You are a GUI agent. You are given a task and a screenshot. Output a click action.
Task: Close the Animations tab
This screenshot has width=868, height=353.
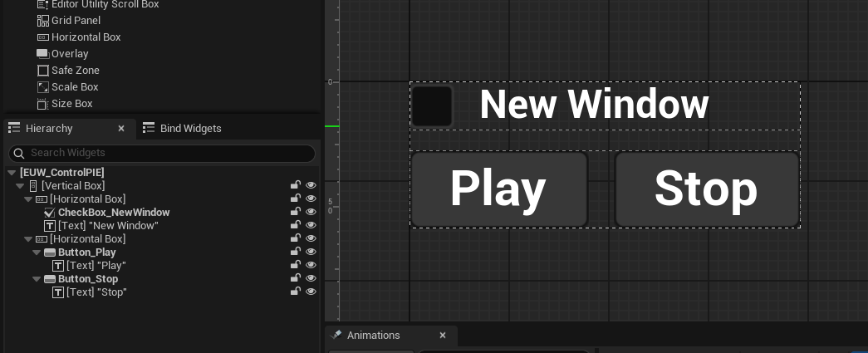click(x=442, y=336)
